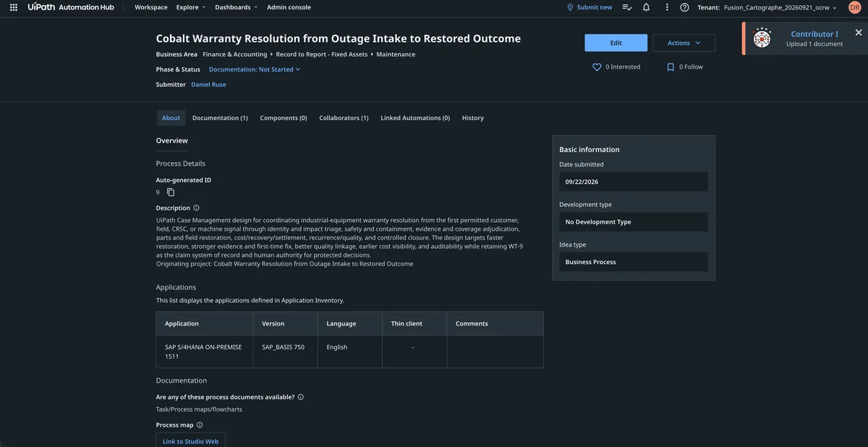
Task: Open the help question mark icon
Action: tap(684, 7)
